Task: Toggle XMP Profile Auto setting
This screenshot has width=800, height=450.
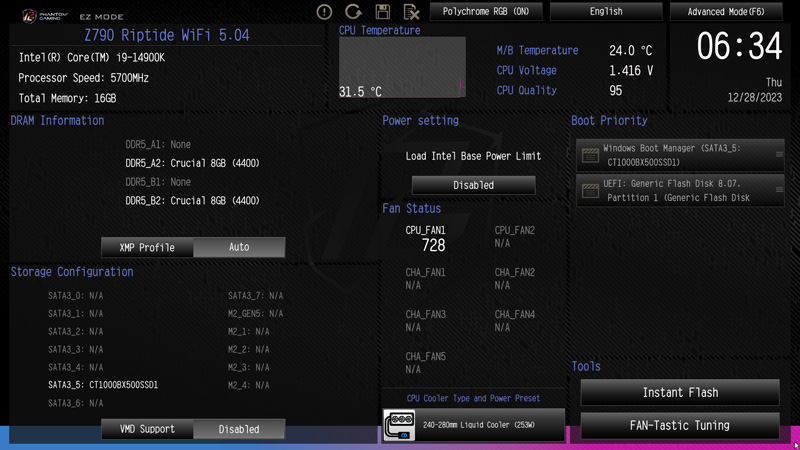Action: pyautogui.click(x=239, y=247)
